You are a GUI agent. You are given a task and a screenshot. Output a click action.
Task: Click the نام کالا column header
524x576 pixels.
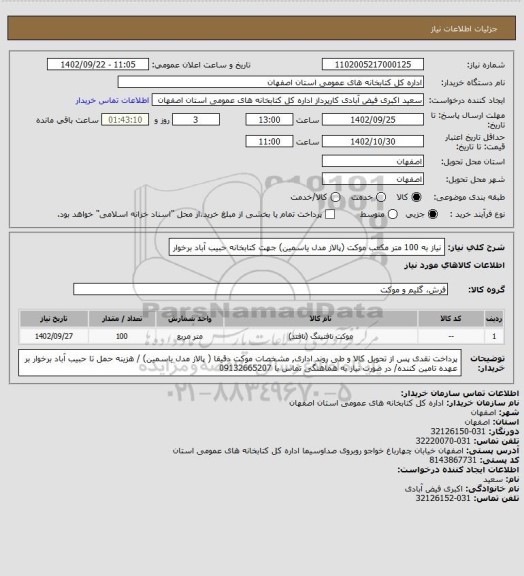pos(320,318)
